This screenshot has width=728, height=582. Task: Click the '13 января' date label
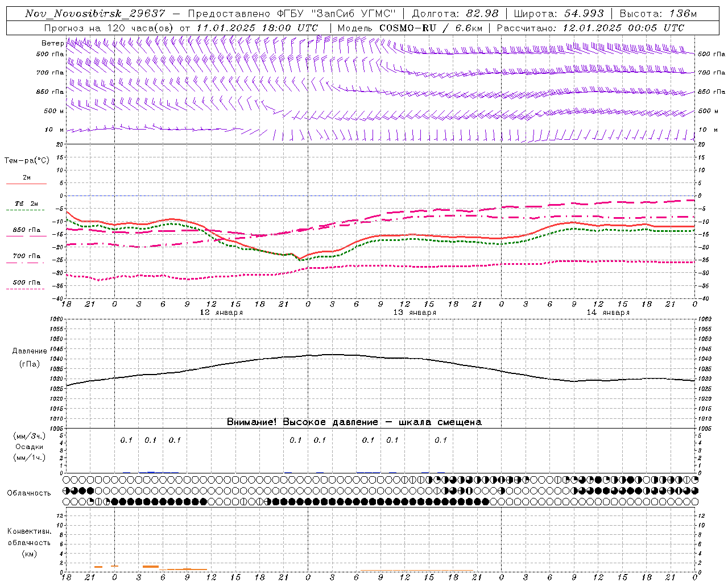coord(415,313)
